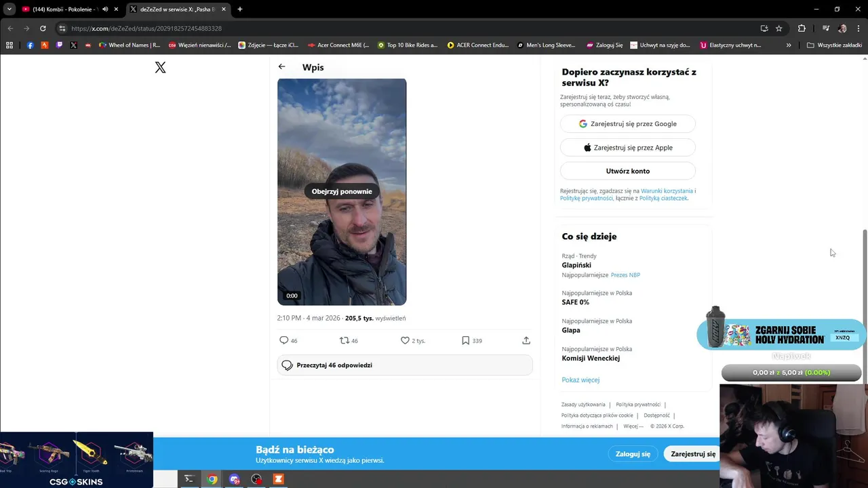
Task: Open a new browser tab
Action: coord(239,9)
